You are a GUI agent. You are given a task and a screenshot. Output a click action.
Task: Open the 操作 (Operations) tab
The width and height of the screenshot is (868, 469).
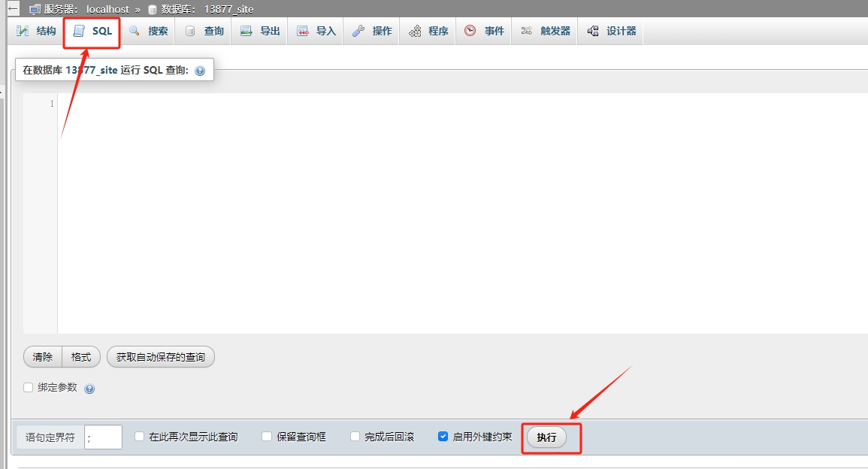372,31
